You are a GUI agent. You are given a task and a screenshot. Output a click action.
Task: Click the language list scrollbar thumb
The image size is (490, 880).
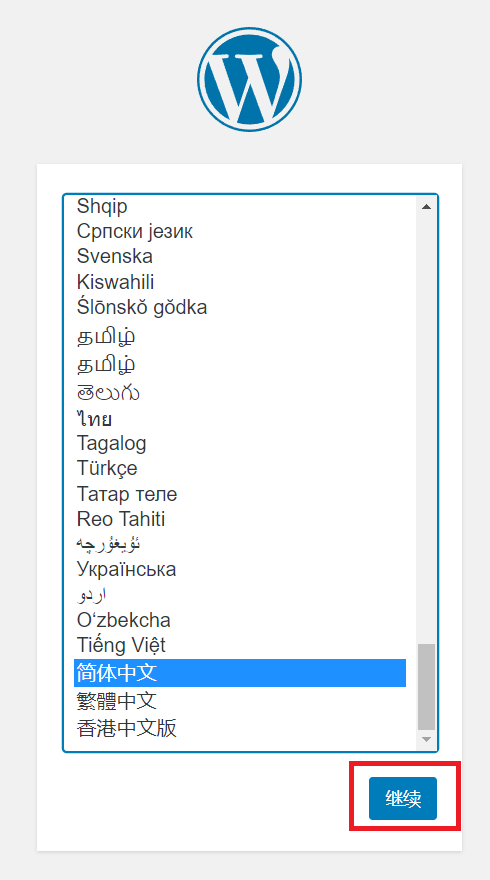426,687
